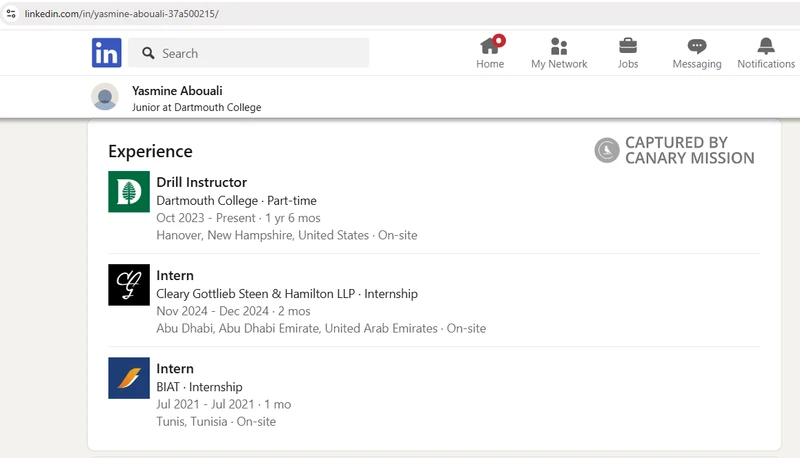The width and height of the screenshot is (800, 458).
Task: Click the BIAT · Internship line
Action: click(x=199, y=387)
